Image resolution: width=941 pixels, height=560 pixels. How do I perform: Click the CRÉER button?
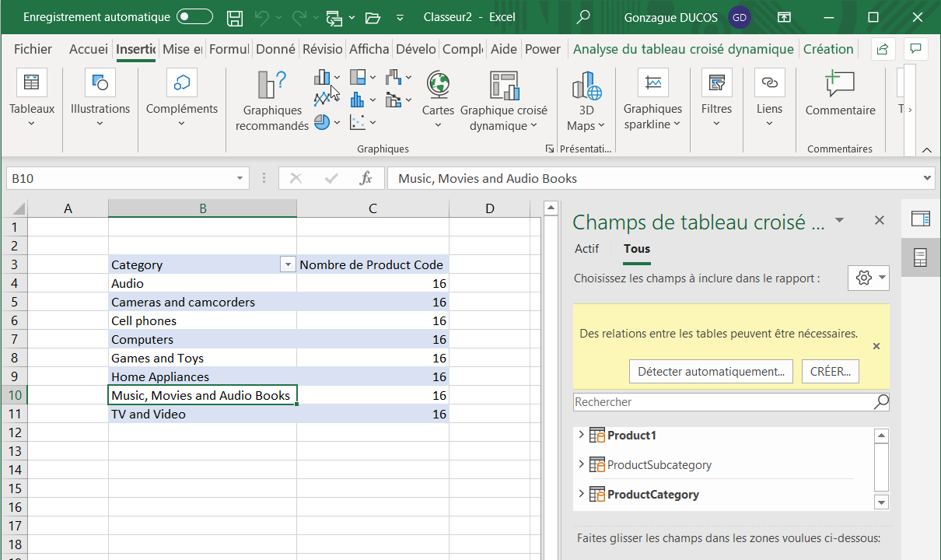pos(831,371)
